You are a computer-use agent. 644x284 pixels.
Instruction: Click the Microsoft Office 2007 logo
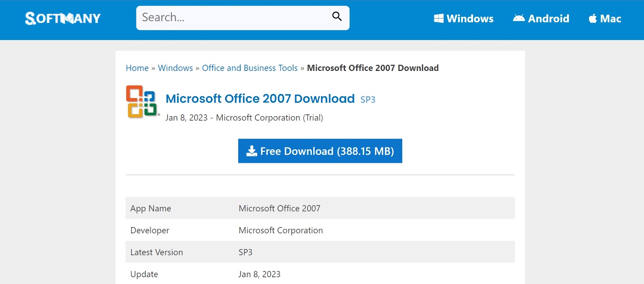142,102
